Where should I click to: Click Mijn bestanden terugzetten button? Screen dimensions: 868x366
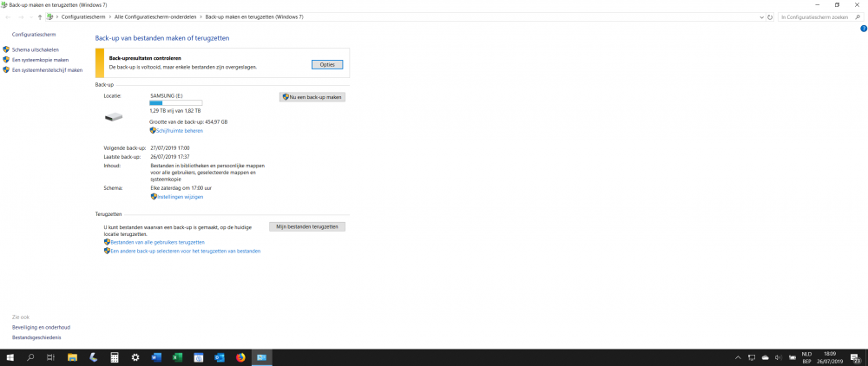(x=307, y=226)
